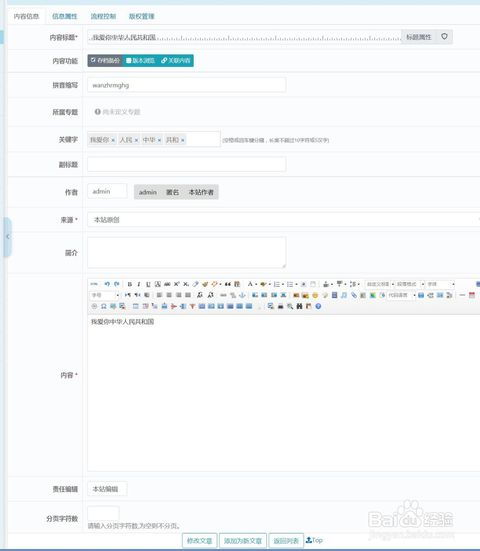Viewport: 480px width, 551px height.
Task: Switch to the 内容信息 tab
Action: coord(26,16)
